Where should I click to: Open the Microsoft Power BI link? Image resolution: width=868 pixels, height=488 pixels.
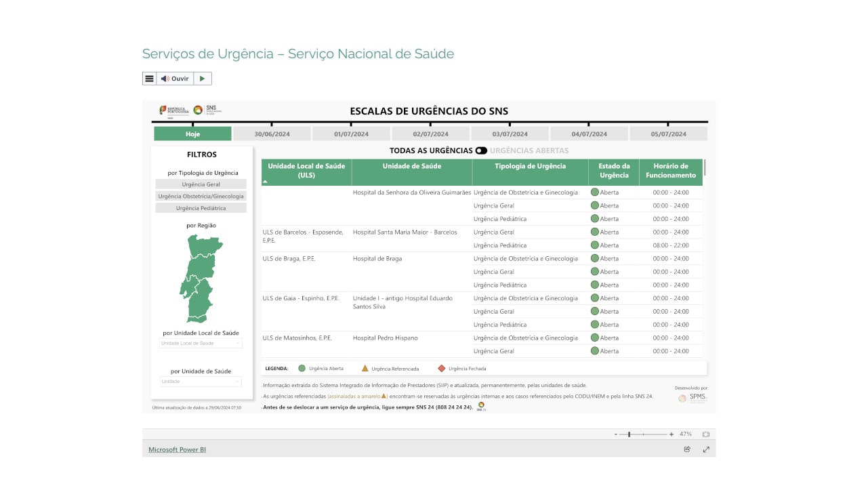[x=177, y=449]
